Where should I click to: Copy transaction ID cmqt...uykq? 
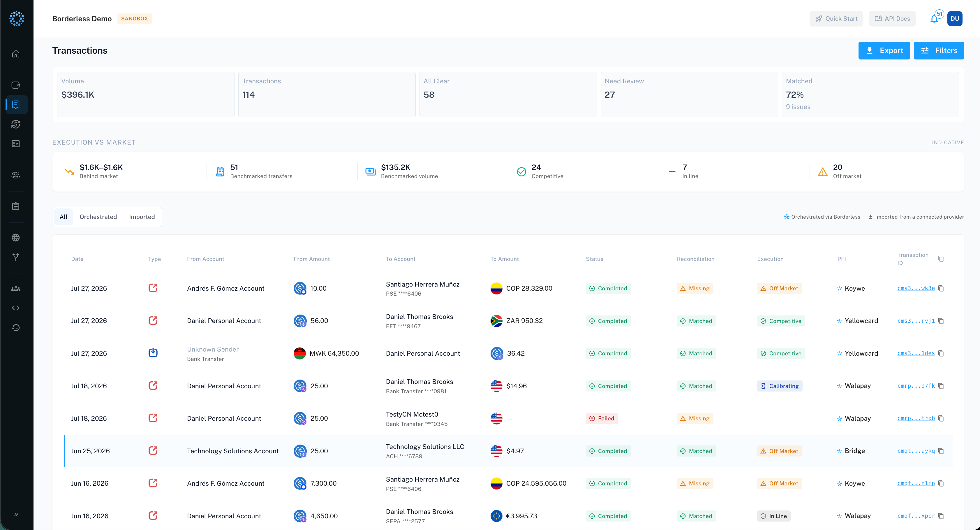tap(940, 451)
